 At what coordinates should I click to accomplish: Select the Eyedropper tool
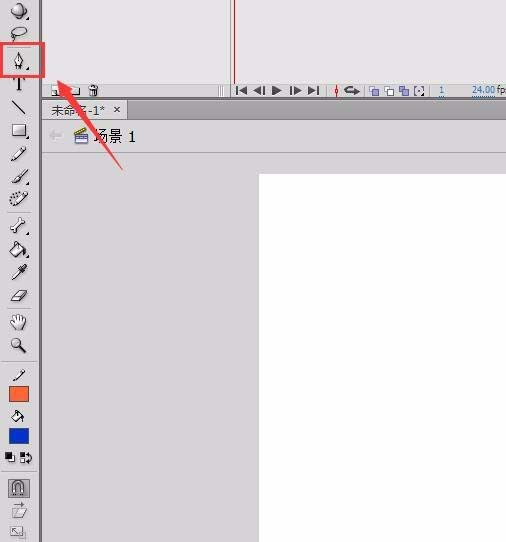19,272
